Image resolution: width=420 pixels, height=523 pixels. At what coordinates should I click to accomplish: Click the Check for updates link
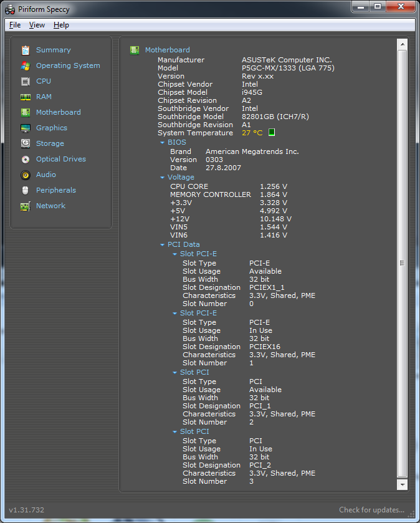click(x=371, y=510)
